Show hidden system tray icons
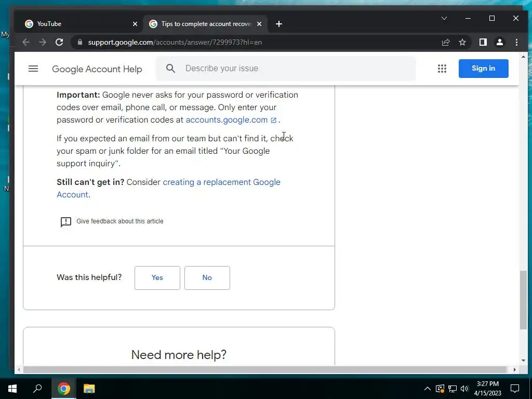Viewport: 532px width, 399px height. (428, 389)
